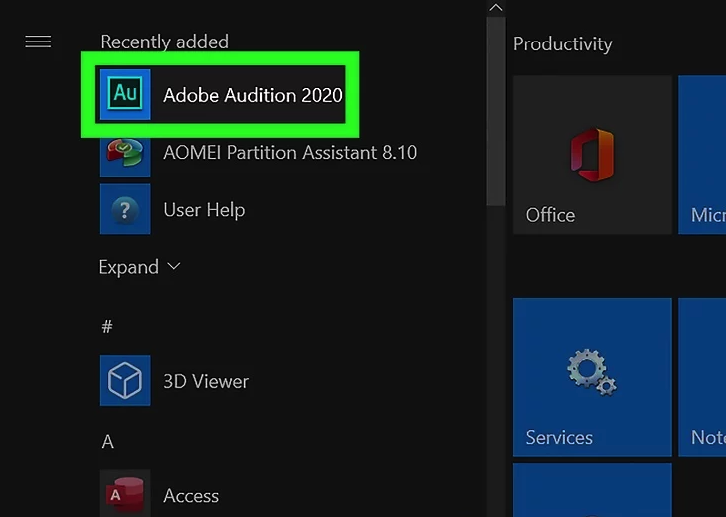This screenshot has width=726, height=517.
Task: Click the A letter section header
Action: point(107,441)
